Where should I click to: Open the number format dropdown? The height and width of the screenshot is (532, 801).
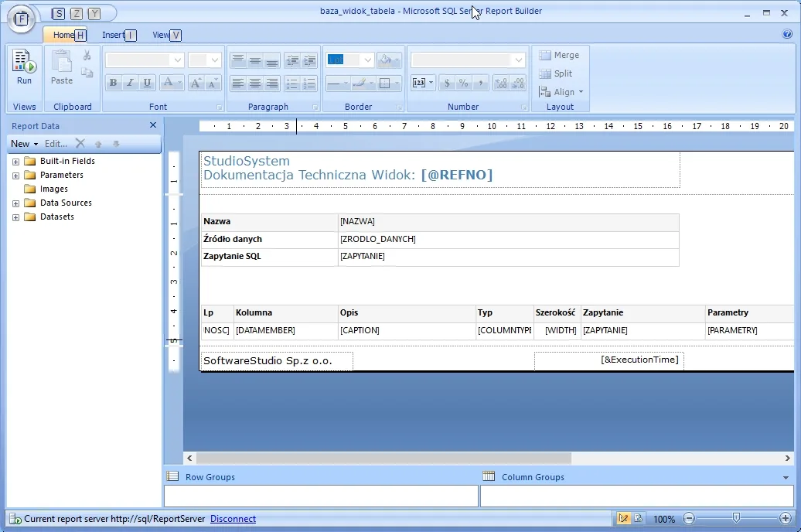[519, 60]
